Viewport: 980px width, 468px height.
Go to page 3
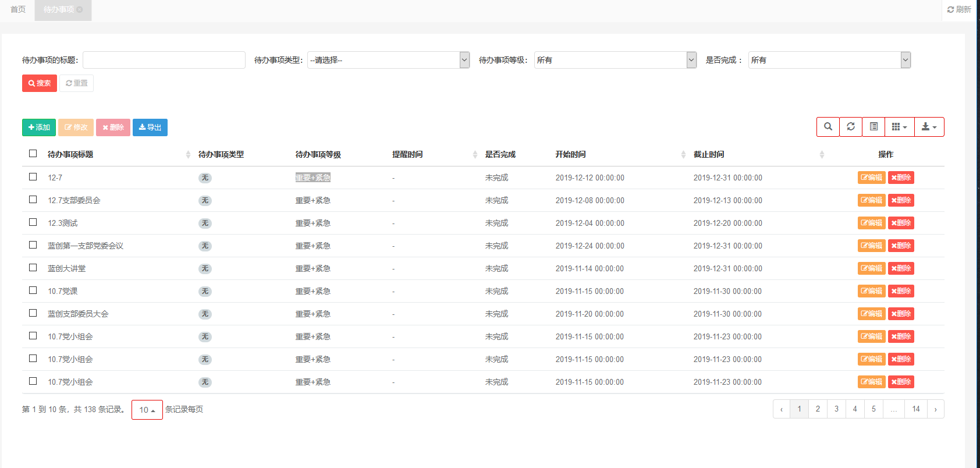pyautogui.click(x=836, y=409)
